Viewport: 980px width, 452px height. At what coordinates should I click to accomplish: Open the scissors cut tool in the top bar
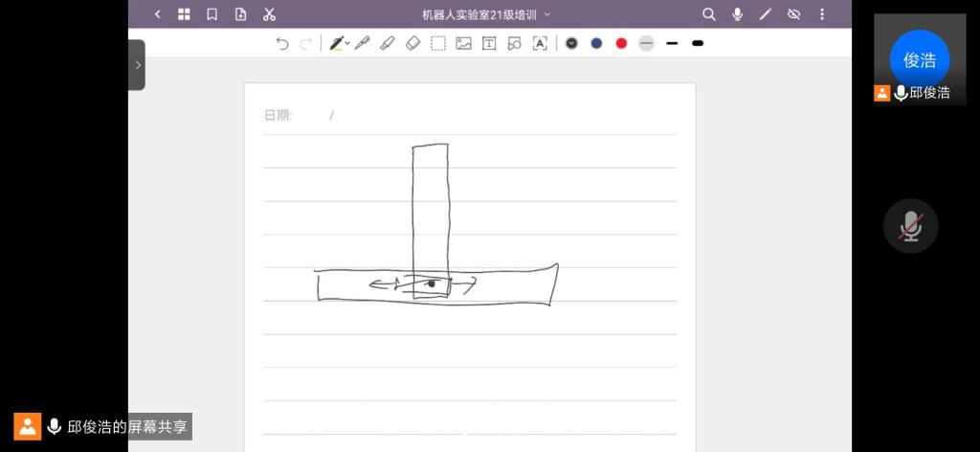[269, 14]
